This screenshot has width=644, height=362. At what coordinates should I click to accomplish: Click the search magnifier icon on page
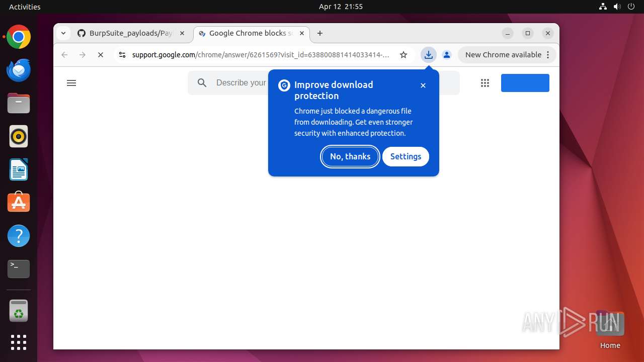pyautogui.click(x=202, y=83)
